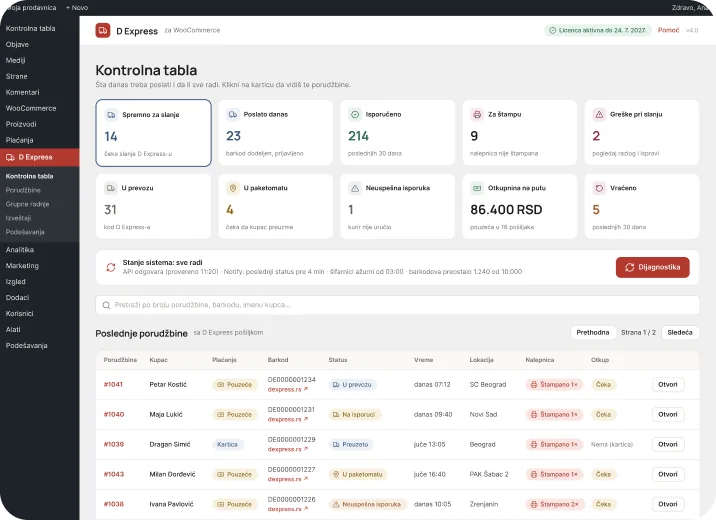Open the Spremno za slanje card
Viewport: 716px width, 520px height.
click(x=153, y=133)
